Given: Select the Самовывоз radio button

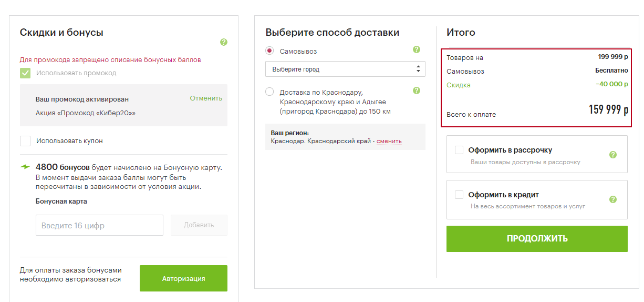Looking at the screenshot, I should (269, 51).
